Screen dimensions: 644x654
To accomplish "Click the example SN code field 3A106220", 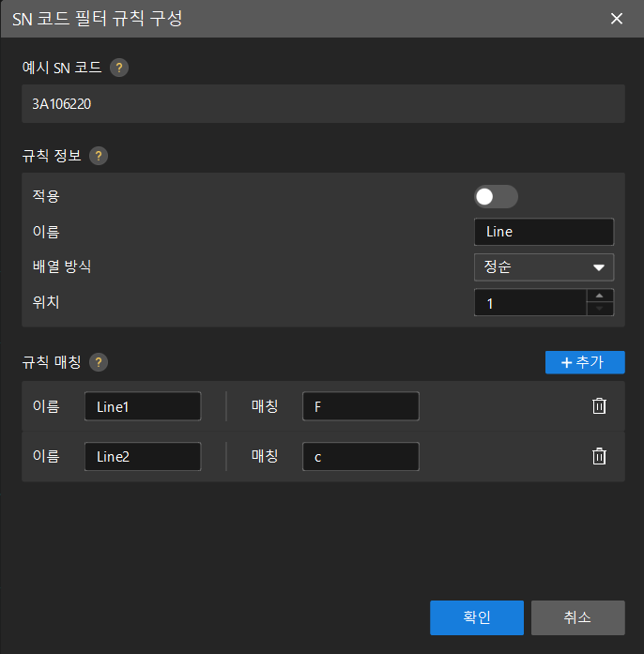I will click(x=323, y=104).
